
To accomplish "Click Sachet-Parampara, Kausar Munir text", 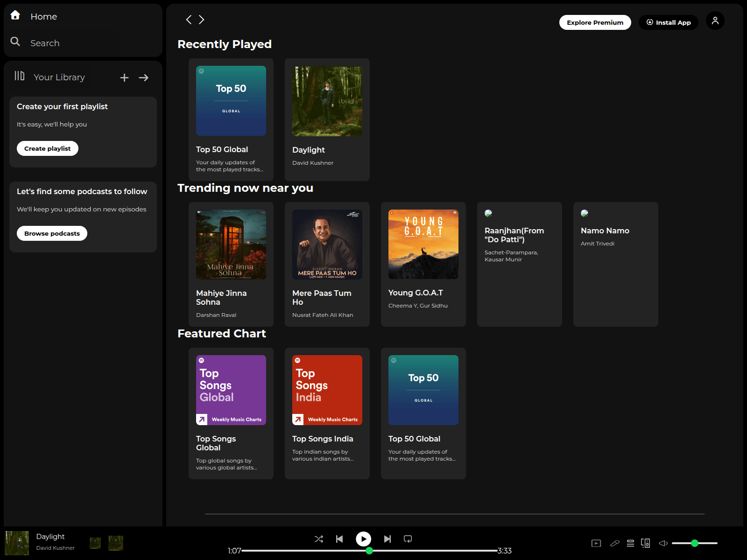I will tap(511, 256).
